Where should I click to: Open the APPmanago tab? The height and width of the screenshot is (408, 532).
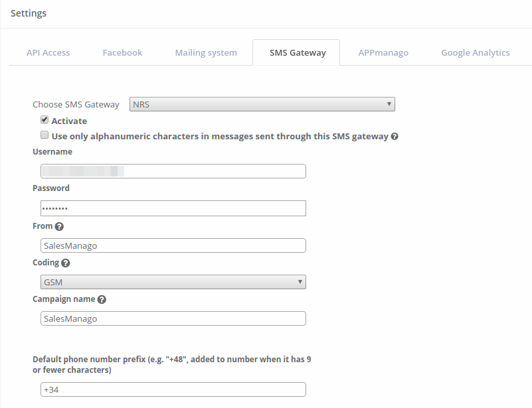[383, 52]
